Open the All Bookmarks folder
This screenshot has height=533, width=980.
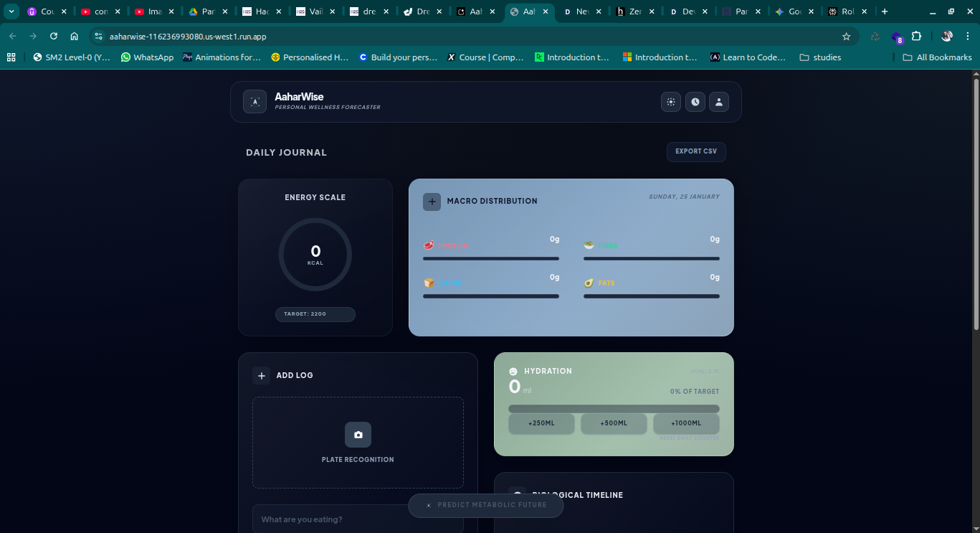click(x=937, y=57)
